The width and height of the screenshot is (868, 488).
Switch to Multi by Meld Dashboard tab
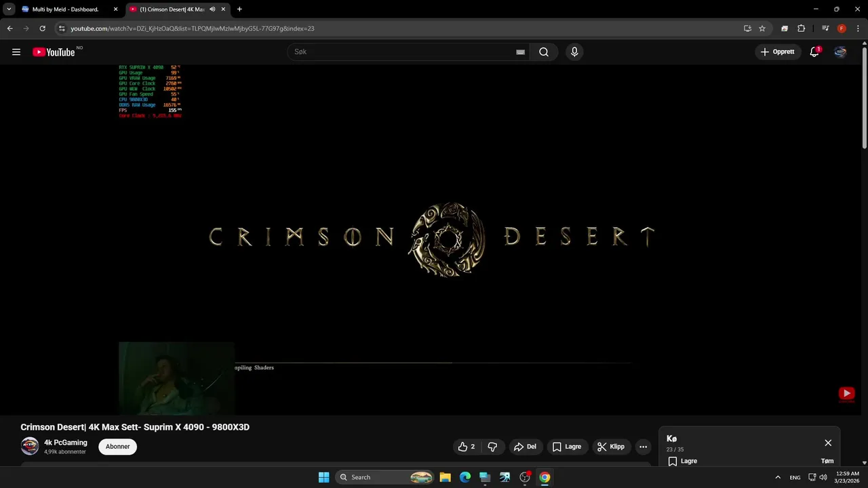(64, 9)
